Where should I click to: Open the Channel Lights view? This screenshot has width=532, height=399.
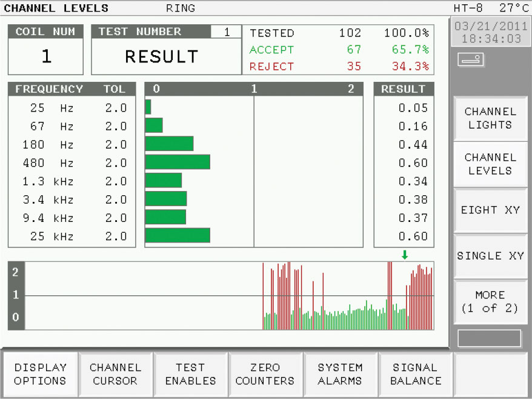coord(490,118)
